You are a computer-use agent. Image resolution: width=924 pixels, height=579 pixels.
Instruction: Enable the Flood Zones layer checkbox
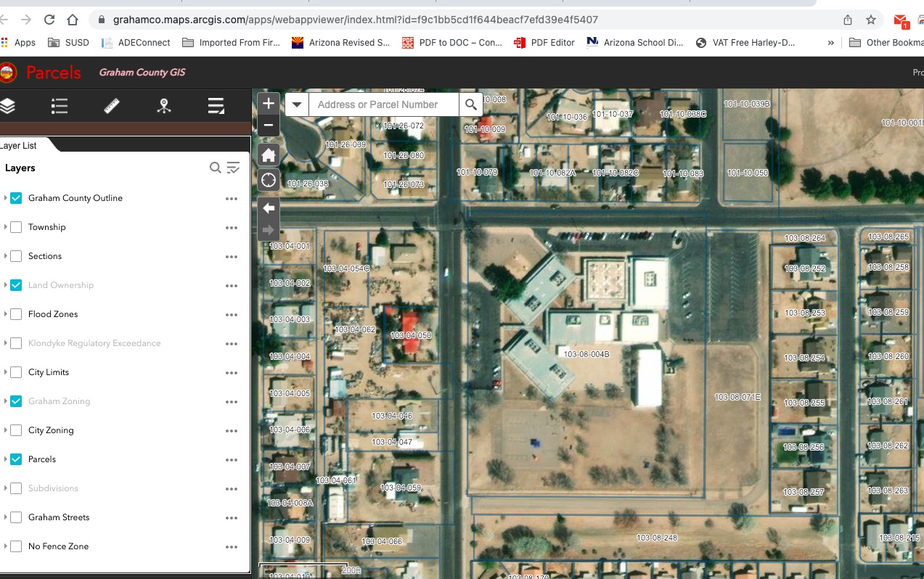(16, 314)
